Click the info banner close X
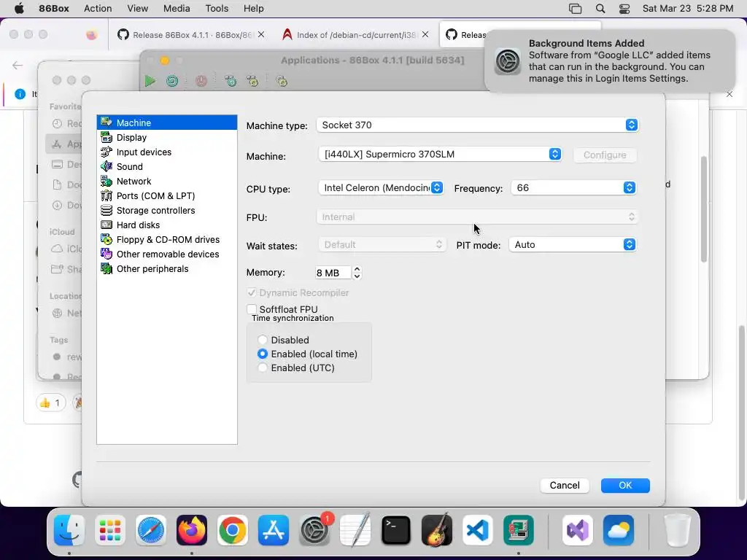Viewport: 747px width, 560px height. 729,94
